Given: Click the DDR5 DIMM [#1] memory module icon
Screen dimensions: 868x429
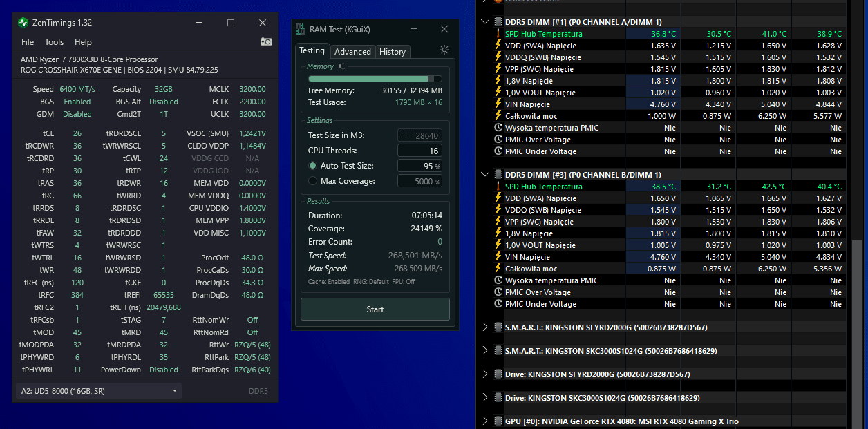Looking at the screenshot, I should (498, 22).
